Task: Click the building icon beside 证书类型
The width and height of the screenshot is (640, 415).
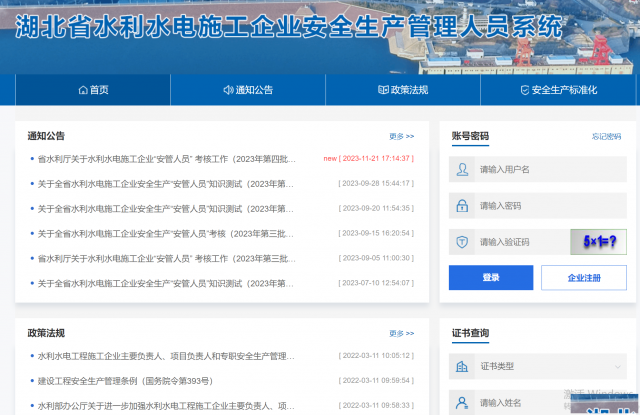Action: 462,366
